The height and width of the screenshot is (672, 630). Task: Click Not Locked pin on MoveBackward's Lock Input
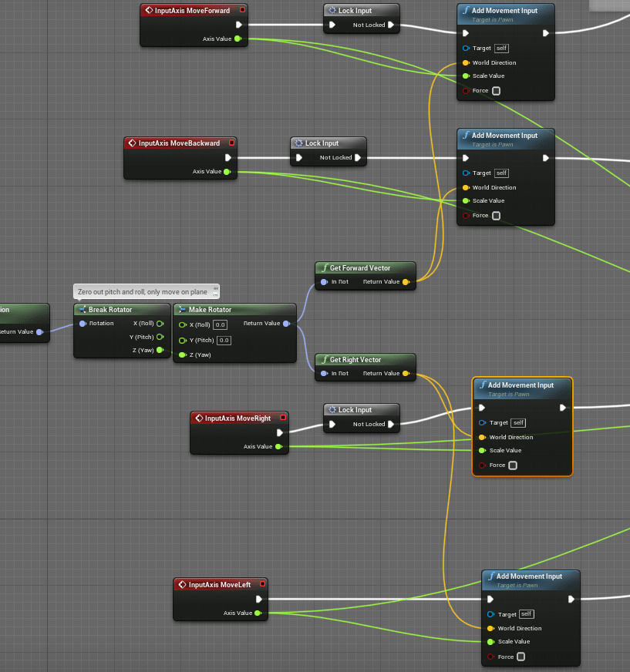click(358, 158)
